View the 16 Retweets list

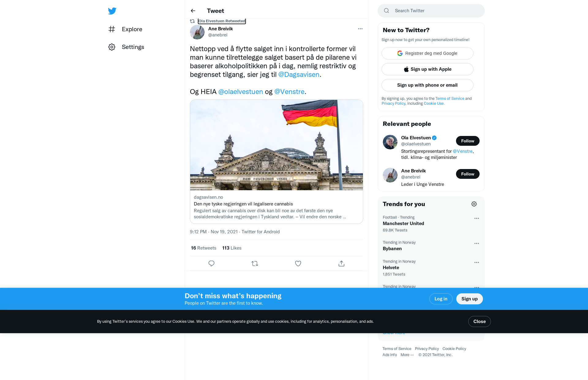pos(204,248)
